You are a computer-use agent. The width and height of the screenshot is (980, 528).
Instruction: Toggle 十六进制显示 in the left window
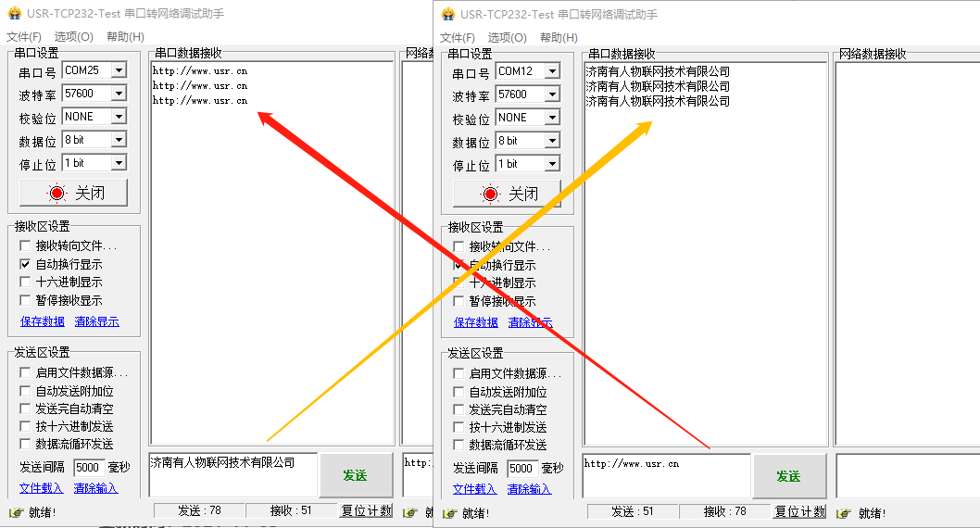(x=26, y=283)
